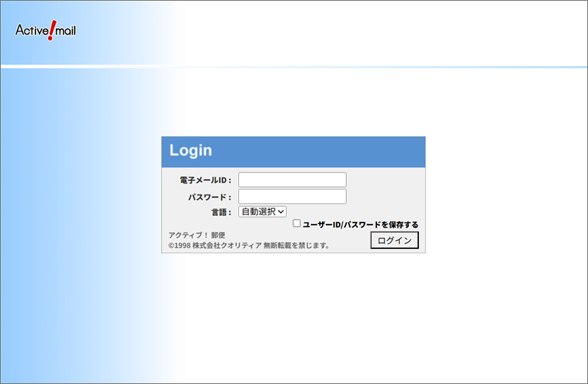Click the 自動選択 dropdown arrow

coord(281,211)
